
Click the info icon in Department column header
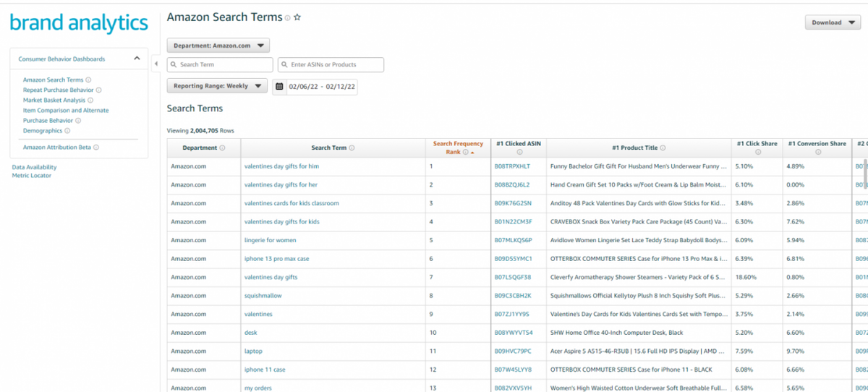tap(222, 148)
